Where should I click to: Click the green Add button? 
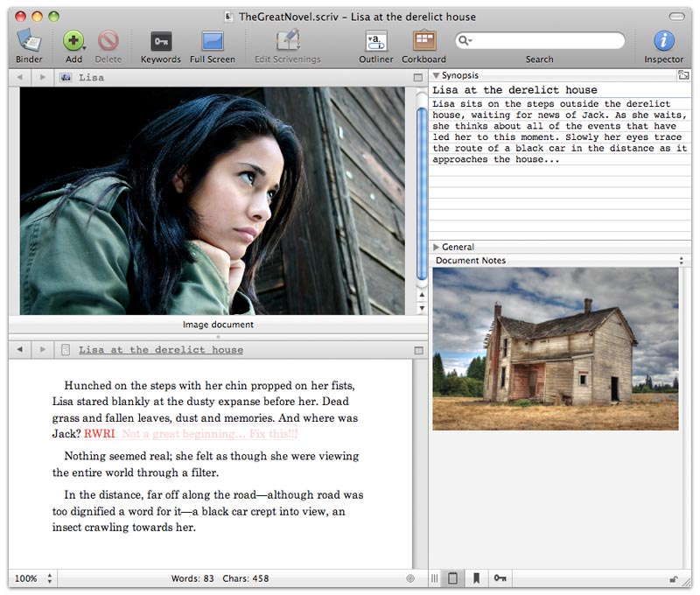point(73,40)
